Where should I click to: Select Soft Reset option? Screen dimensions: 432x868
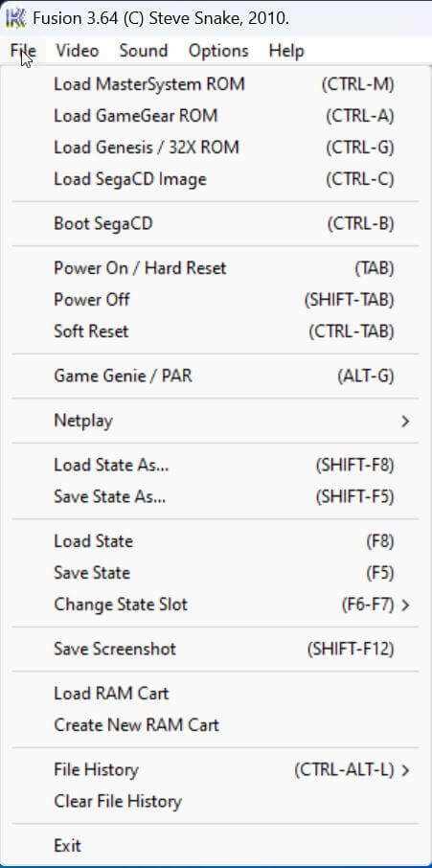point(216,331)
